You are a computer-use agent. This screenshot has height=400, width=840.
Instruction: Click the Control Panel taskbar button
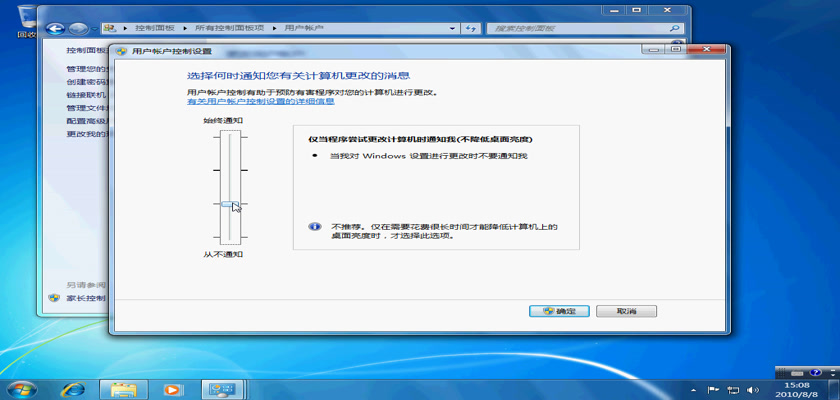(x=222, y=388)
